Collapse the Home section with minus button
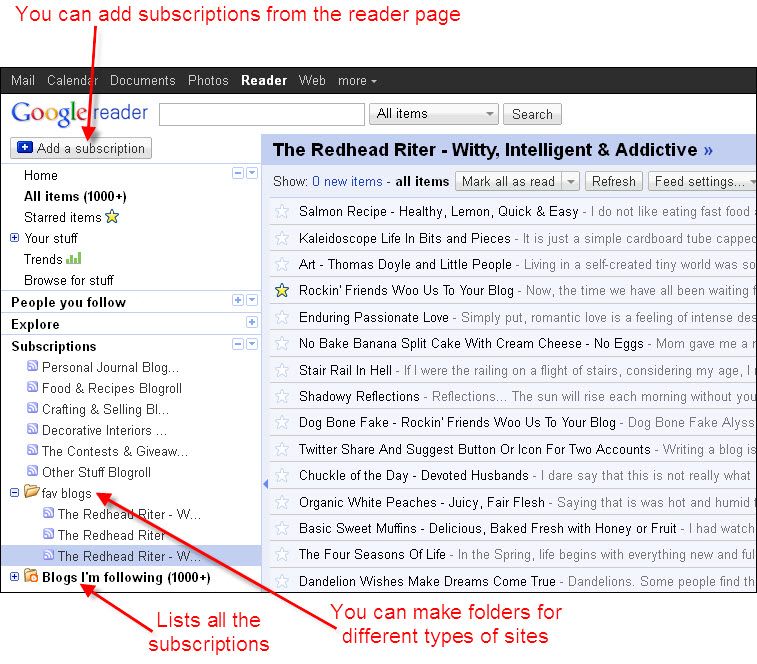The image size is (757, 664). pyautogui.click(x=238, y=173)
